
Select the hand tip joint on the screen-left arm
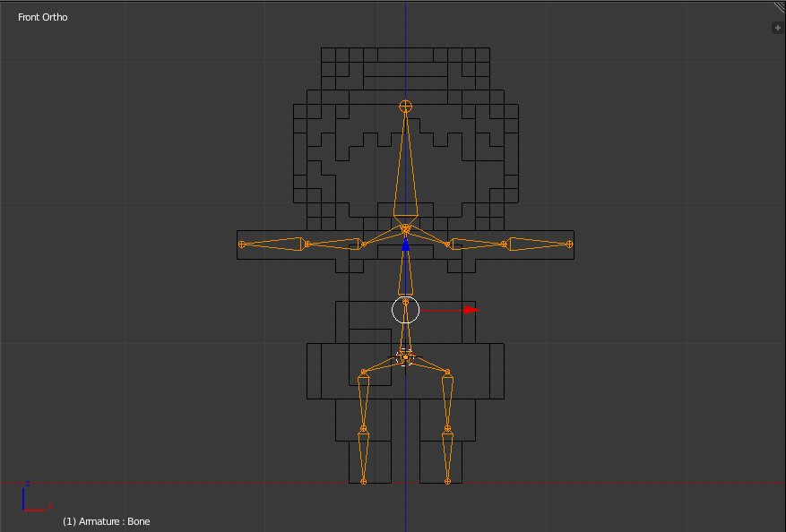(242, 245)
